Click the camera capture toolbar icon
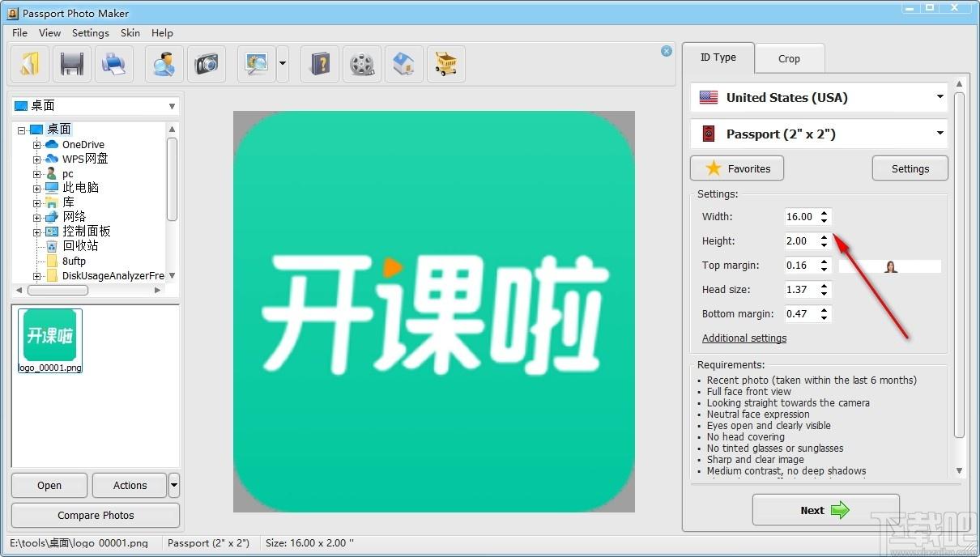The image size is (980, 557). click(207, 64)
